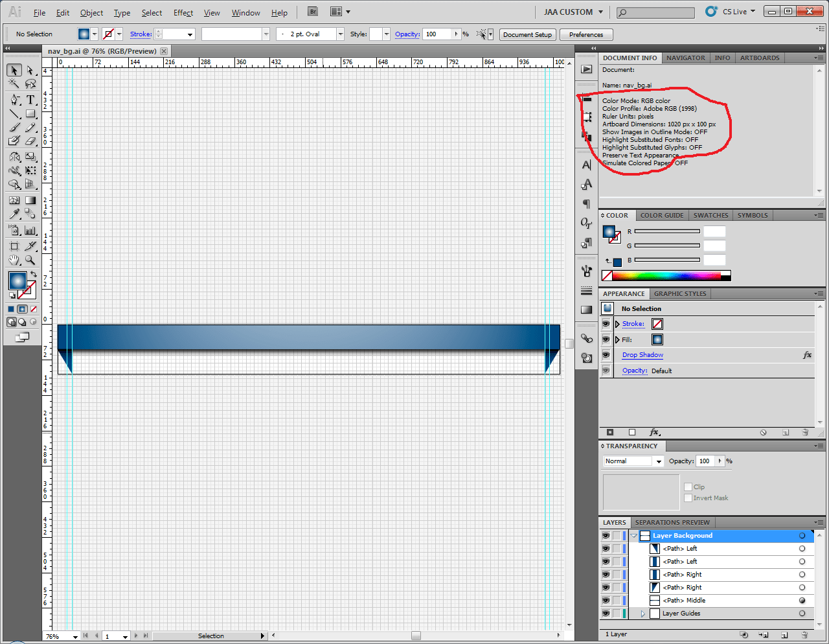829x644 pixels.
Task: Select the Line Segment tool
Action: [14, 114]
